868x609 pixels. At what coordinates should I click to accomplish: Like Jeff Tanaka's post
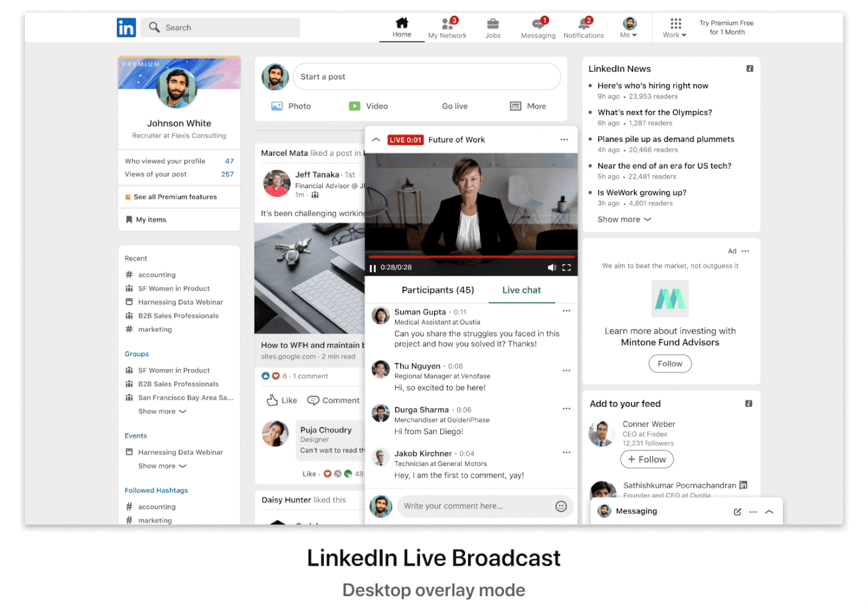[x=282, y=400]
